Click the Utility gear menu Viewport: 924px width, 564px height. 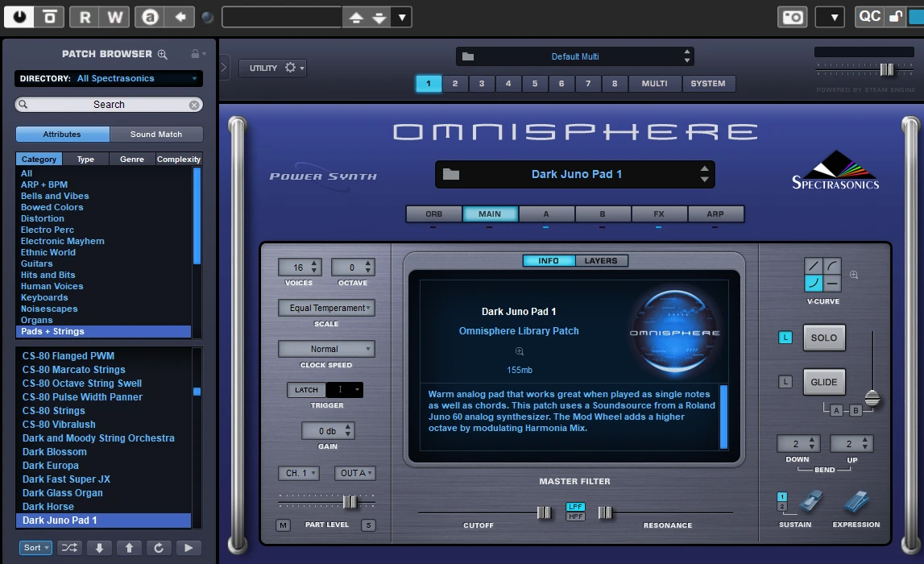coord(293,68)
